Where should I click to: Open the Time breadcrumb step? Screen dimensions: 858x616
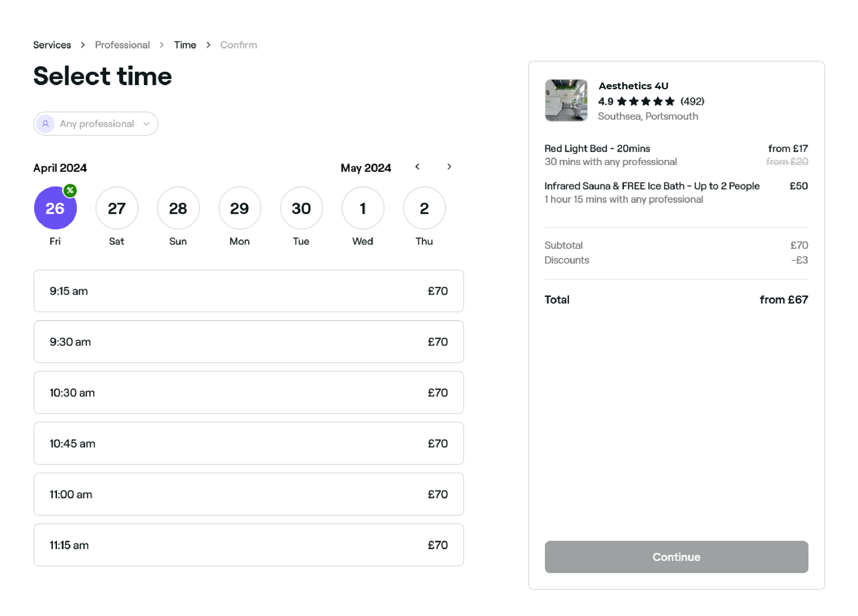click(185, 45)
